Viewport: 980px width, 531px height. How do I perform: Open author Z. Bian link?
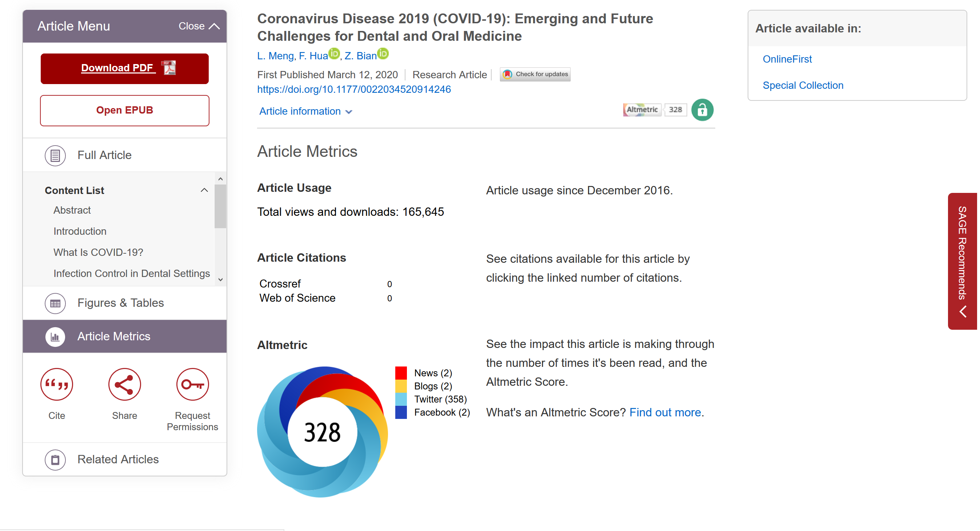[360, 56]
